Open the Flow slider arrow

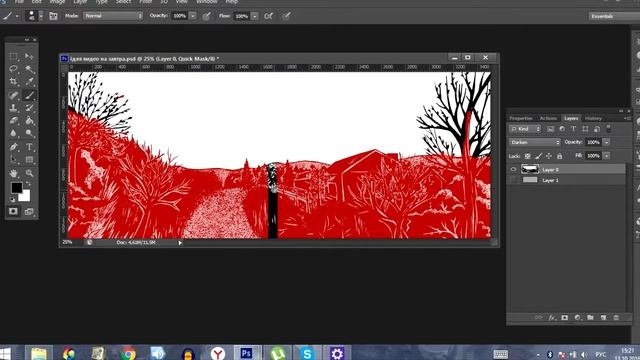[x=254, y=16]
